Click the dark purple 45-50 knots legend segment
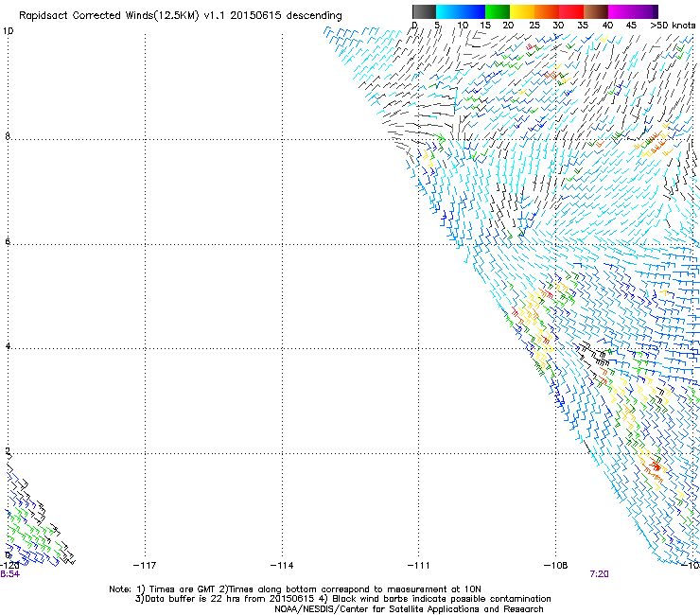 (645, 11)
